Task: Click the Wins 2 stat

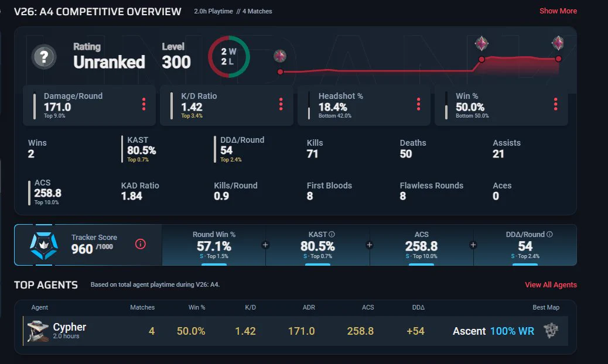Action: [x=37, y=149]
